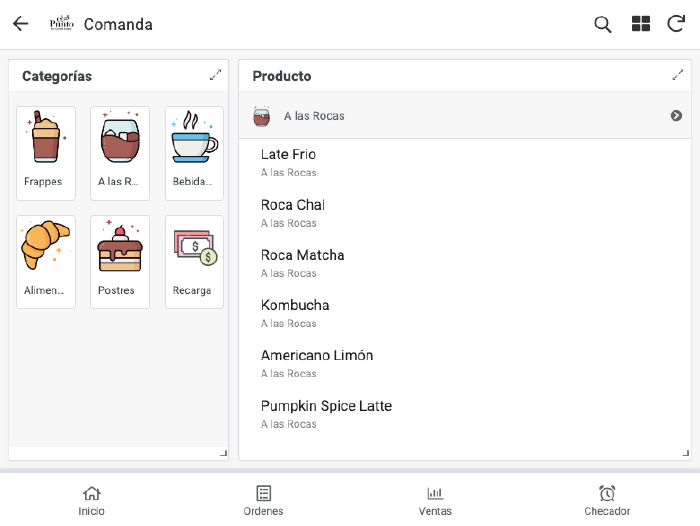Expand the Producto panel
The image size is (700, 526).
[x=678, y=75]
